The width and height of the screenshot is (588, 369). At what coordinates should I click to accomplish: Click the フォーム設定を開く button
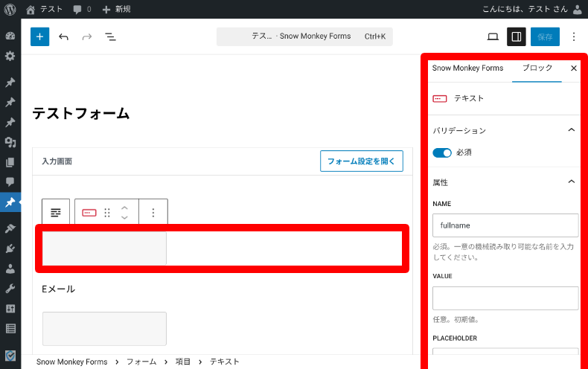(362, 161)
